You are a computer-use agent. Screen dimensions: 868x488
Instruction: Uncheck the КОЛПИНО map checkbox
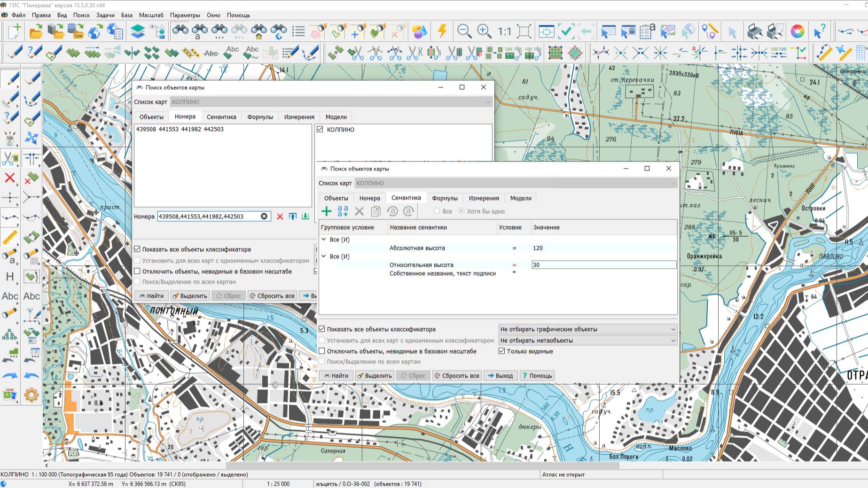[x=320, y=130]
